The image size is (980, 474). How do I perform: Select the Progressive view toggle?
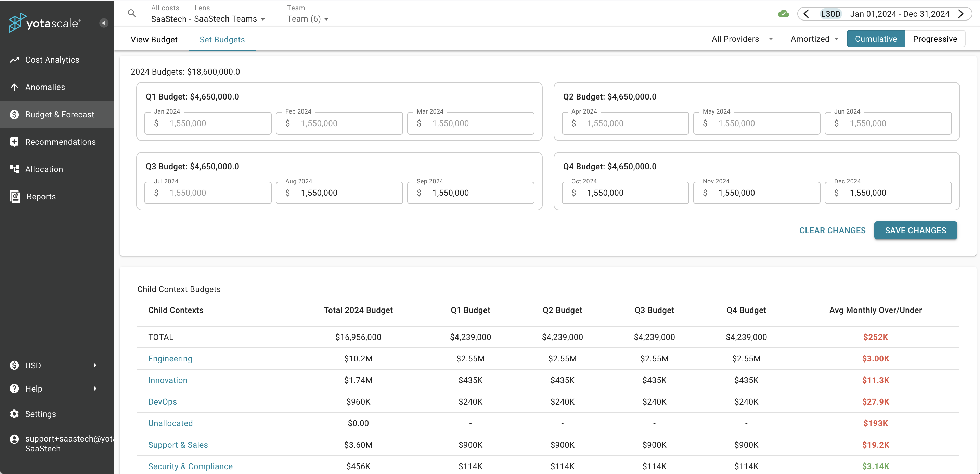[935, 39]
